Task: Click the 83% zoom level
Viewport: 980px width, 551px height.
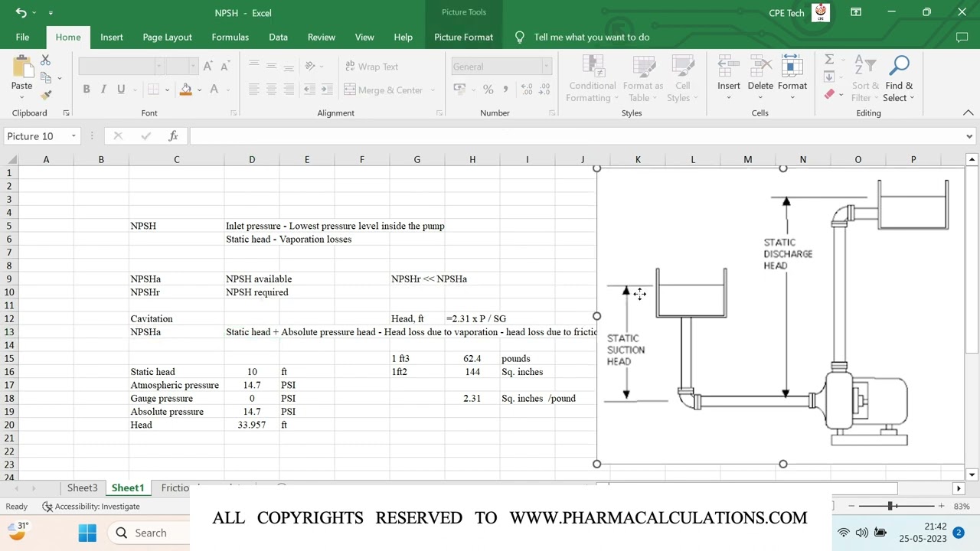Action: [x=962, y=507]
